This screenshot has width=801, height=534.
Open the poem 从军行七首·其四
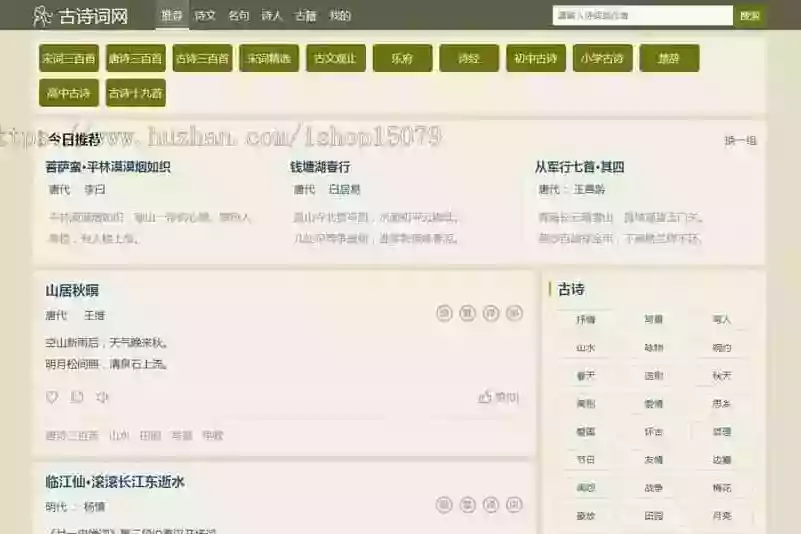(579, 167)
